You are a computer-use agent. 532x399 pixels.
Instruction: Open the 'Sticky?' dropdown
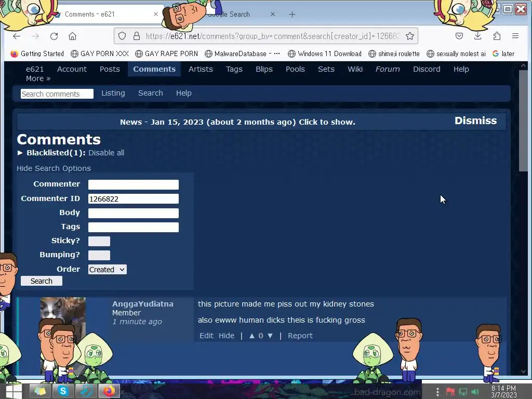click(x=99, y=241)
